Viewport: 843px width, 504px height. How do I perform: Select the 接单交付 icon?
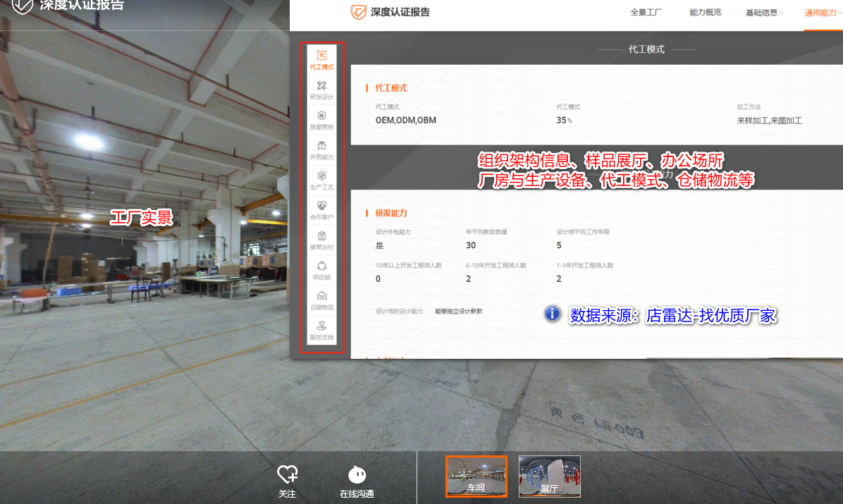(x=321, y=241)
